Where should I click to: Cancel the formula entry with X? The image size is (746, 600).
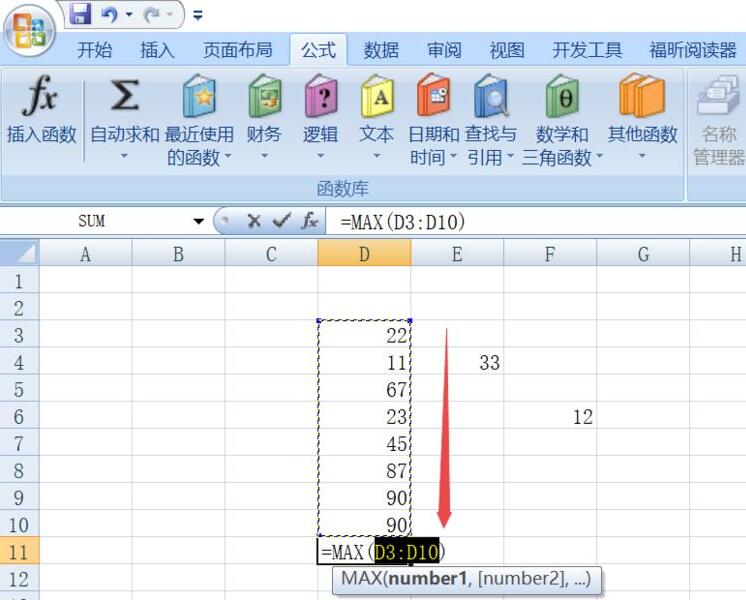(254, 221)
